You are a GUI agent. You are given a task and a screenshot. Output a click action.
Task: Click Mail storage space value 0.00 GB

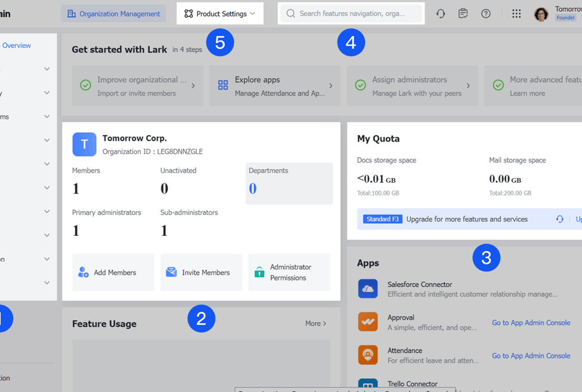(505, 179)
